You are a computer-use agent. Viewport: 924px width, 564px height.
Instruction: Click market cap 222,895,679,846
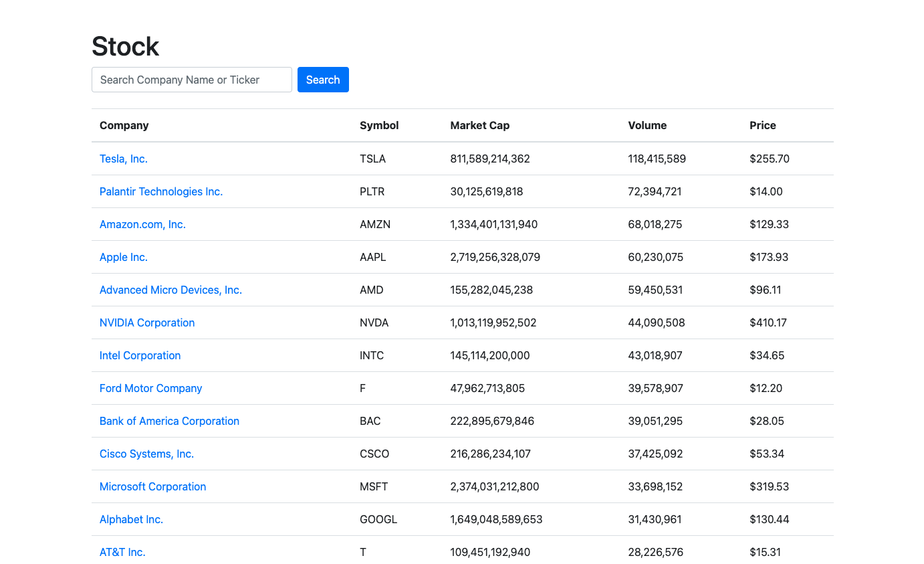tap(493, 421)
